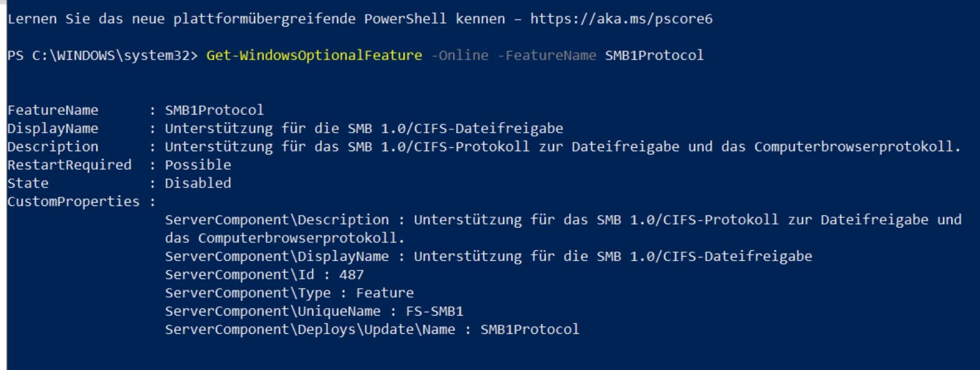Image resolution: width=980 pixels, height=370 pixels.
Task: Click the PS C:\WINDOWS\system32> prompt
Action: point(102,55)
